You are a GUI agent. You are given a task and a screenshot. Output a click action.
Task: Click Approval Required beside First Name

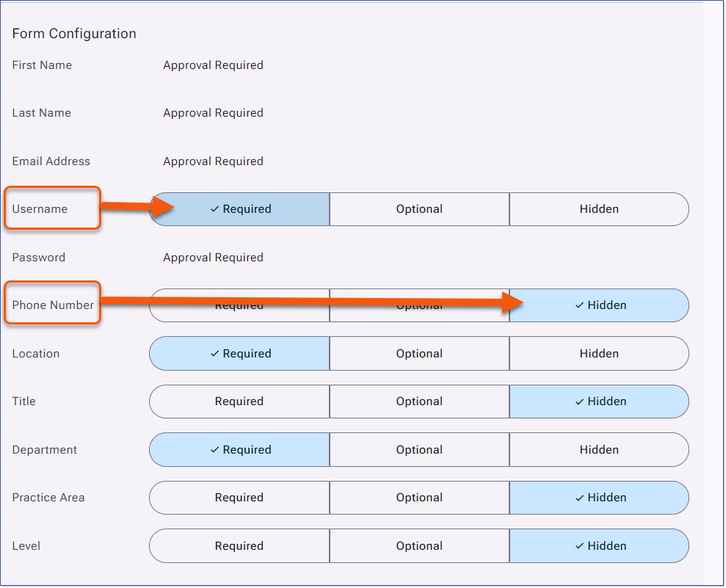click(x=214, y=65)
